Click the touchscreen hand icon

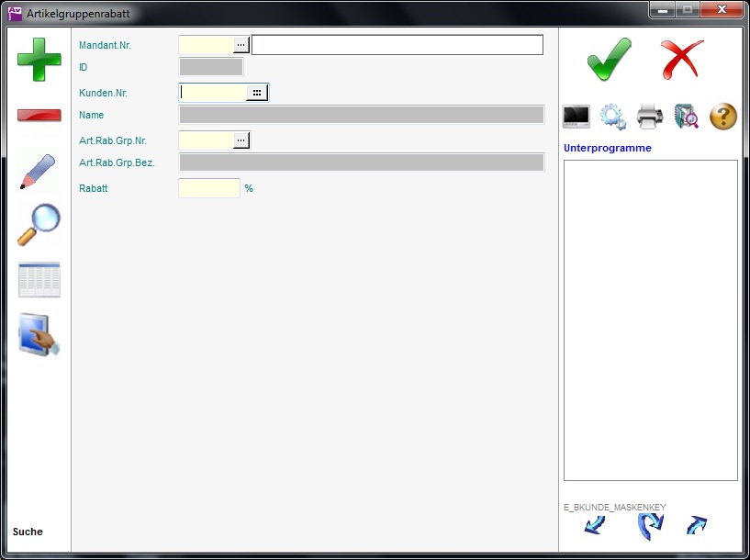pyautogui.click(x=39, y=335)
